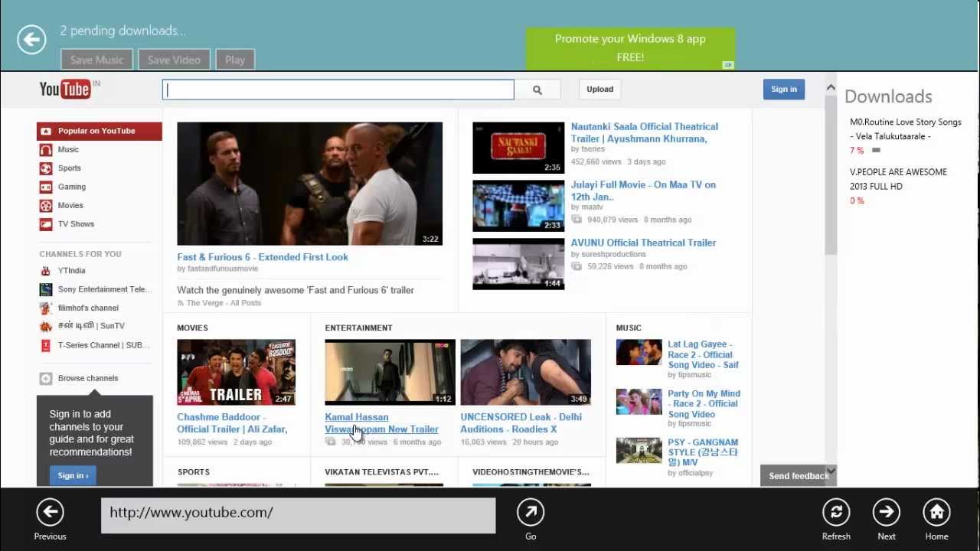
Task: Click the T-Series Channel icon
Action: (46, 345)
